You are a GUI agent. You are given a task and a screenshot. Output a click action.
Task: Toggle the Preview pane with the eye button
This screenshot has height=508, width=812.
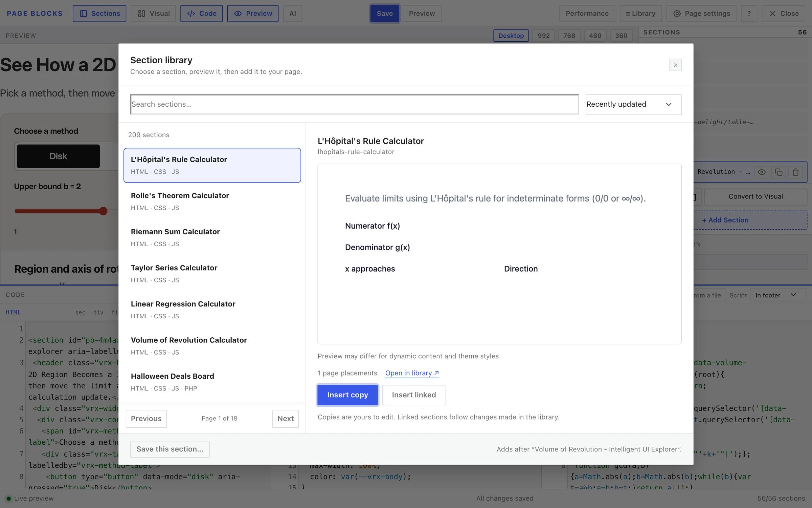point(253,14)
